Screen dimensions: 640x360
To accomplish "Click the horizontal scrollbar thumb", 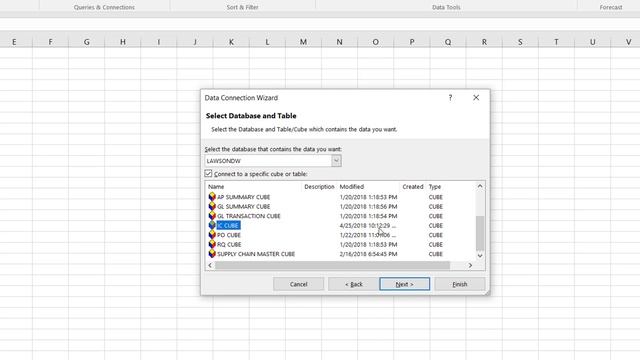I will click(332, 265).
